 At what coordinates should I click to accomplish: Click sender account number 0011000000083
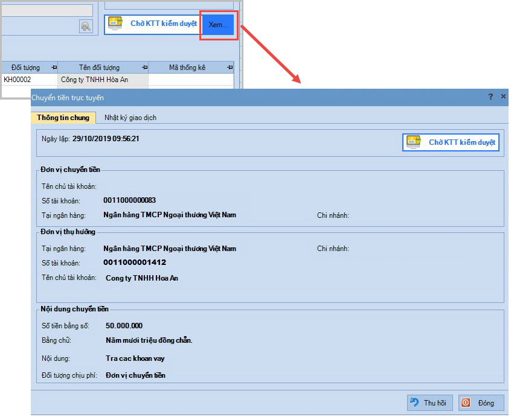tap(129, 200)
